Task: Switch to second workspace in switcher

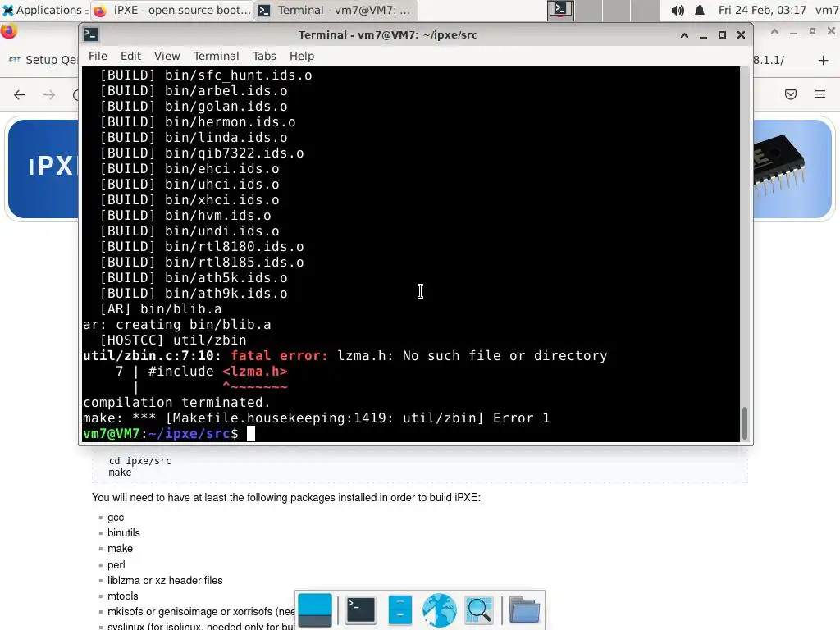Action: click(x=589, y=10)
